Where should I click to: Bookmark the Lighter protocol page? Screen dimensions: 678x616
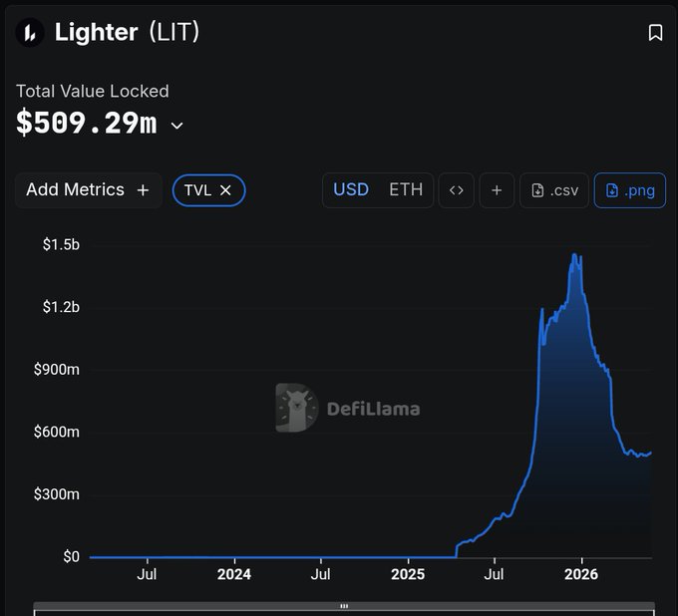[x=655, y=33]
